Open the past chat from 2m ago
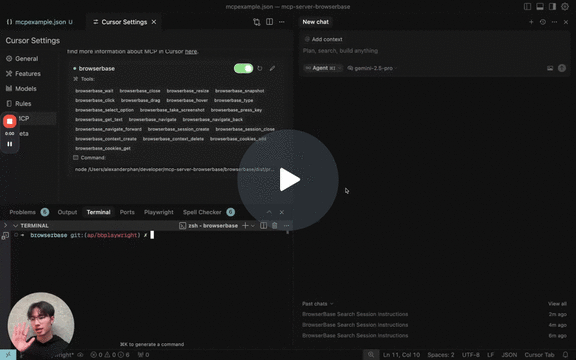The width and height of the screenshot is (576, 360). [434, 314]
